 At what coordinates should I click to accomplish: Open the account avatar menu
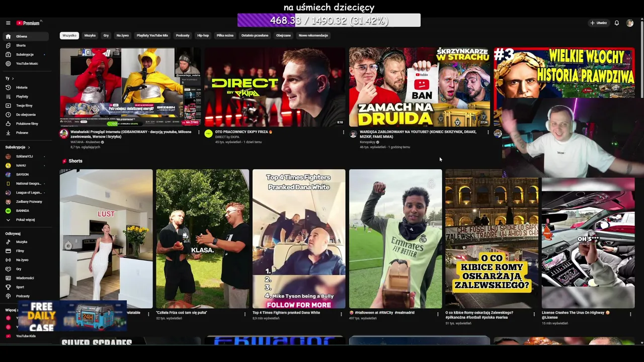(x=630, y=23)
